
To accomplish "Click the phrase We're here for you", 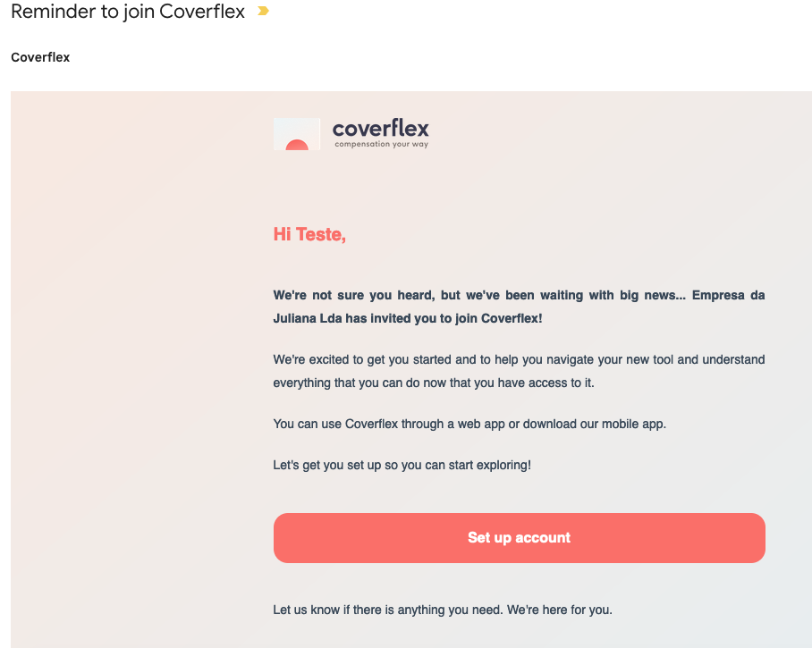I will [x=559, y=610].
